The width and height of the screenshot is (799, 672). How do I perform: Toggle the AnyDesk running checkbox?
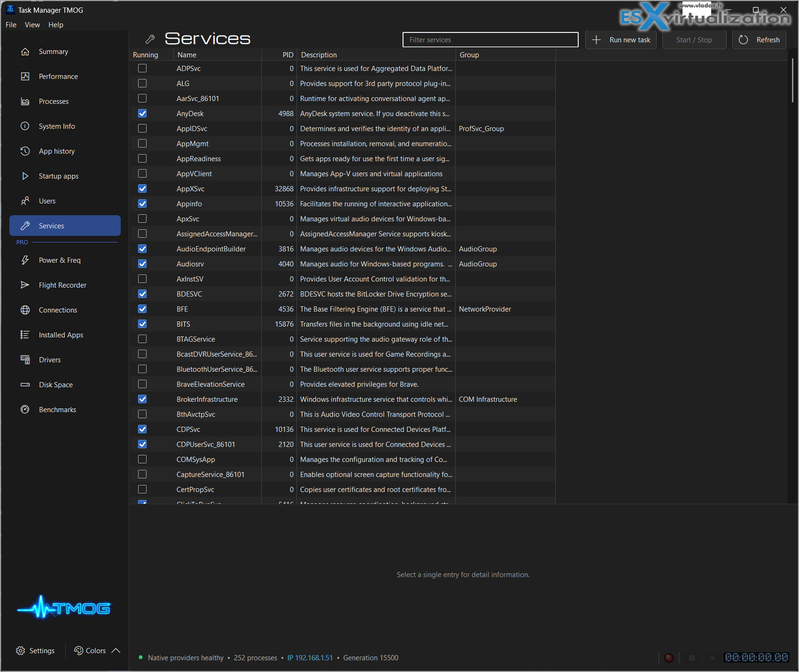point(142,114)
